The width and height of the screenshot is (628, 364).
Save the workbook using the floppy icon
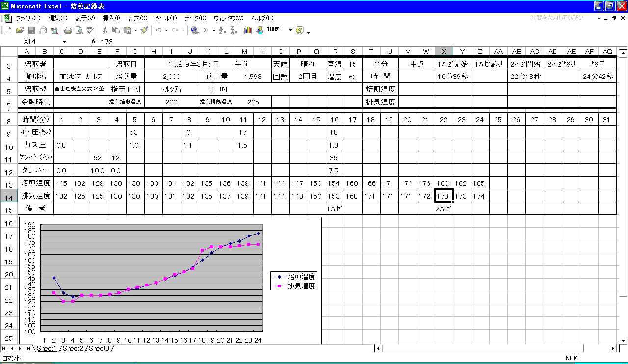(31, 30)
